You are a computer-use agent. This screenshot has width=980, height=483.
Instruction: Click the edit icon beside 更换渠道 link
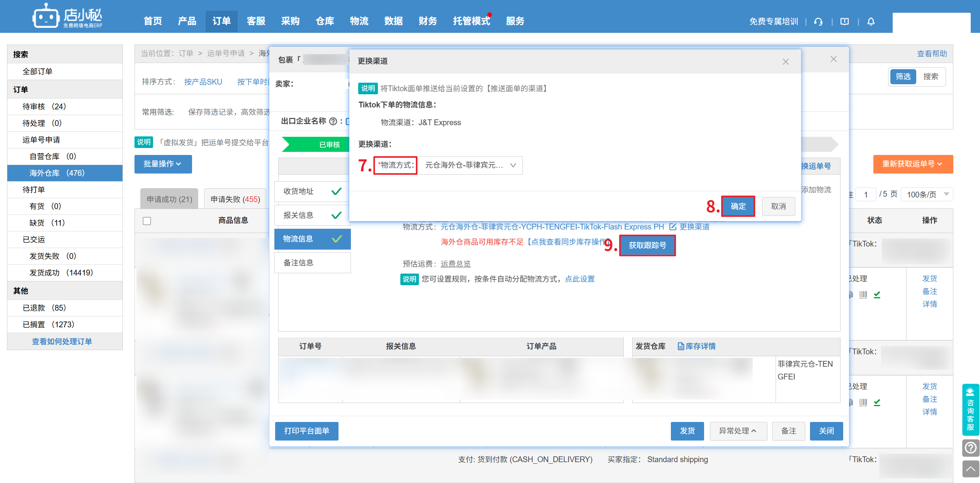tap(672, 227)
